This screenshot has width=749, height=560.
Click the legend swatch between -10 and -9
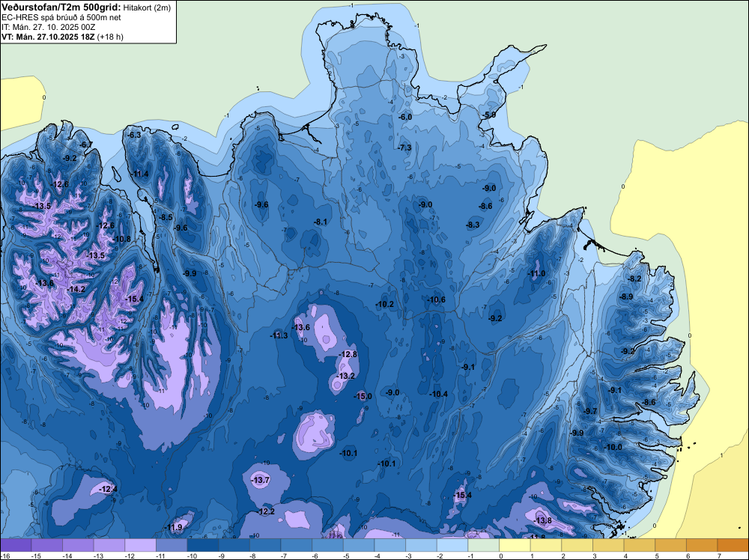click(x=202, y=545)
